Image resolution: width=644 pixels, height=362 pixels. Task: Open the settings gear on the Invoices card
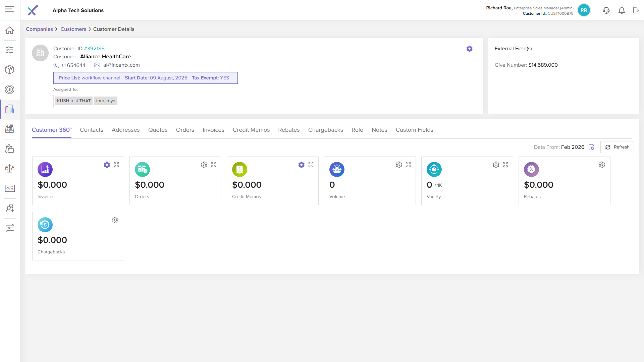pos(107,165)
